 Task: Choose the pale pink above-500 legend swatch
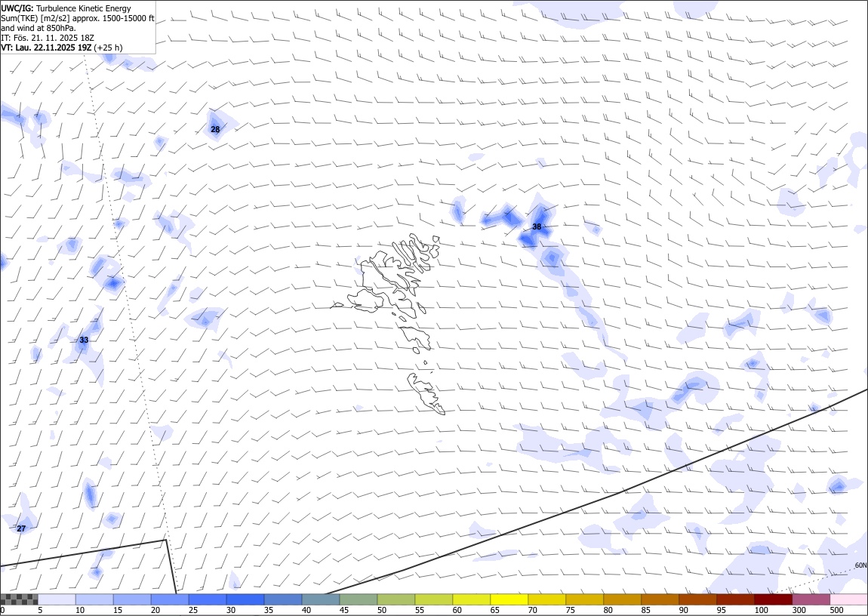coord(848,599)
